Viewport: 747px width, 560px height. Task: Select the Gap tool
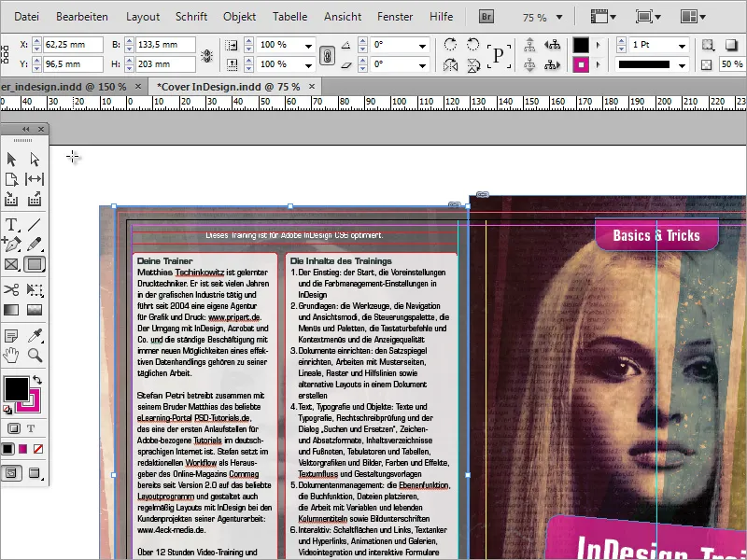coord(35,179)
